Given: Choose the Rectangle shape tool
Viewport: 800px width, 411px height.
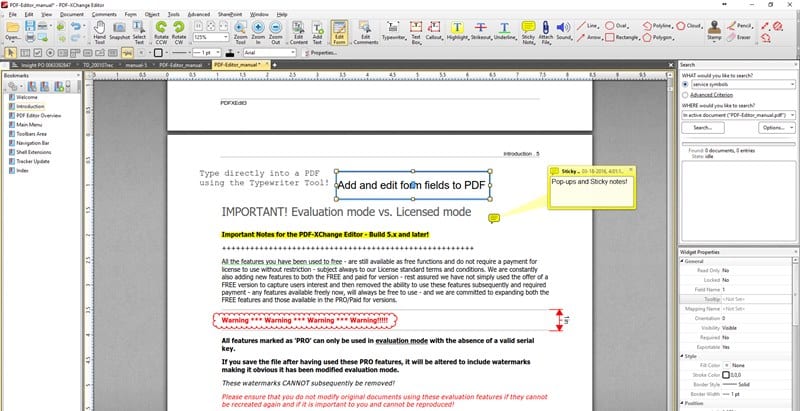Looking at the screenshot, I should [622, 37].
